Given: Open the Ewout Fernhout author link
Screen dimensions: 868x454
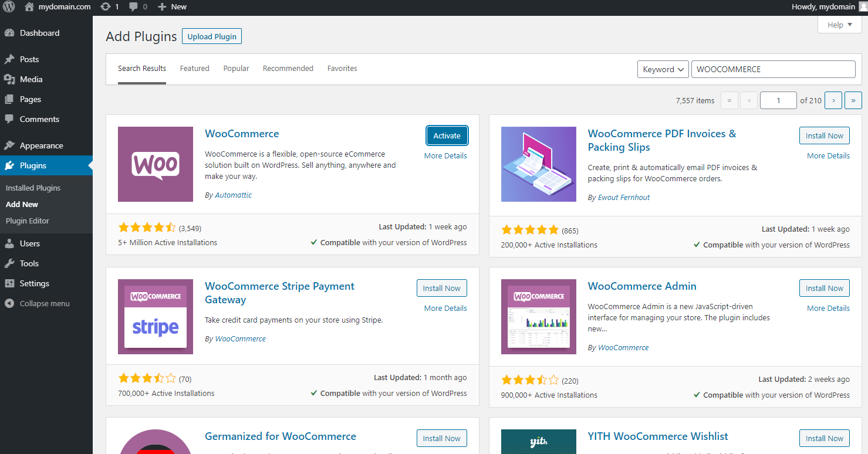Looking at the screenshot, I should click(x=624, y=198).
